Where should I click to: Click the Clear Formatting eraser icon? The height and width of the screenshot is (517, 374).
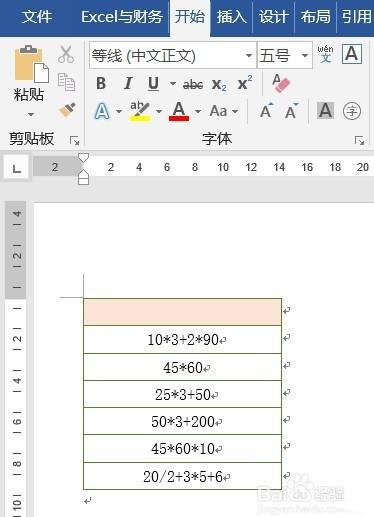point(281,83)
